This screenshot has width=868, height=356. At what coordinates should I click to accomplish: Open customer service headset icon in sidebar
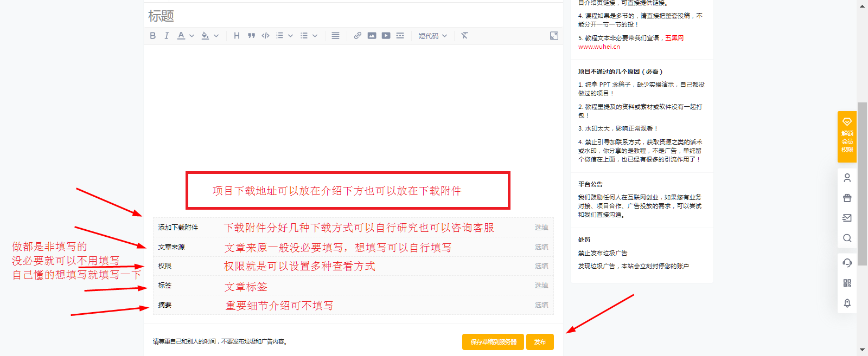click(847, 263)
